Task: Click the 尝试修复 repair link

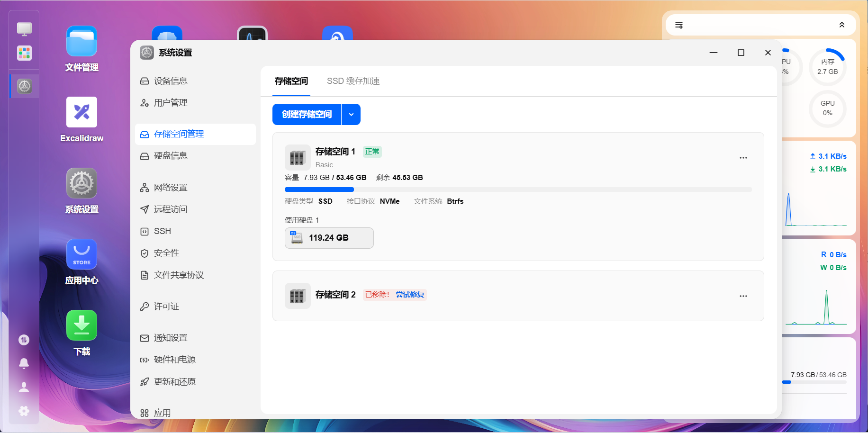Action: point(410,295)
